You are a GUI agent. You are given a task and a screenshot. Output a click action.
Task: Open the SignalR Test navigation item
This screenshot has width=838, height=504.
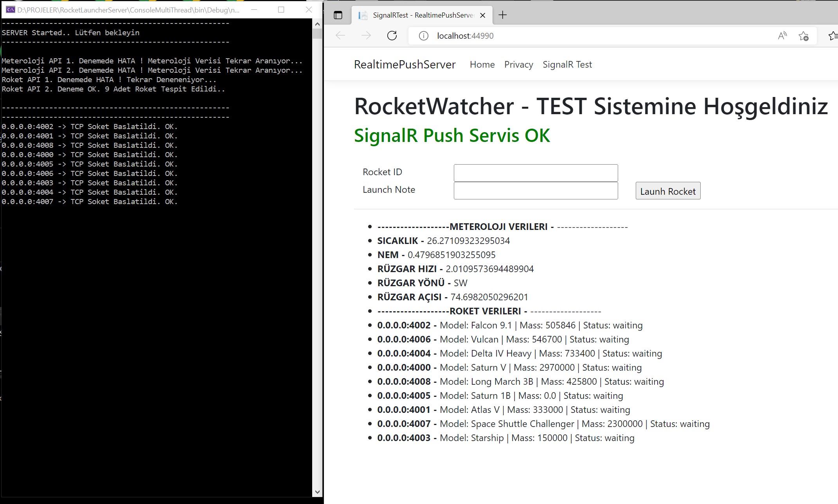click(567, 65)
